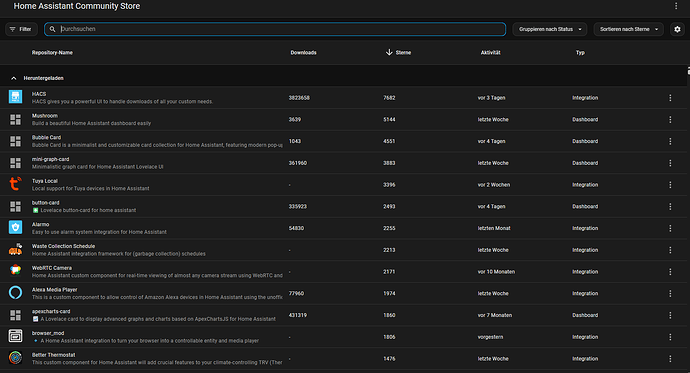Toggle sort direction on Sterne column
Viewport: 690px width, 373px height.
coord(398,52)
